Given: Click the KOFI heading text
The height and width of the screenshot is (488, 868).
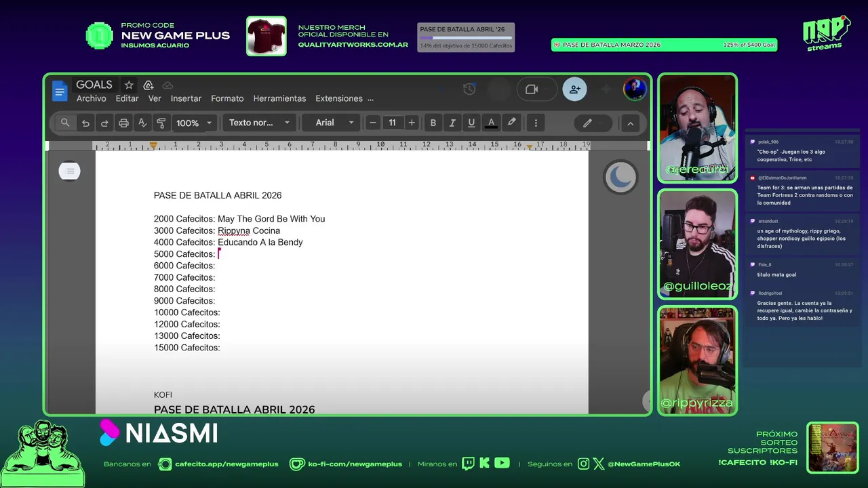Looking at the screenshot, I should (163, 394).
